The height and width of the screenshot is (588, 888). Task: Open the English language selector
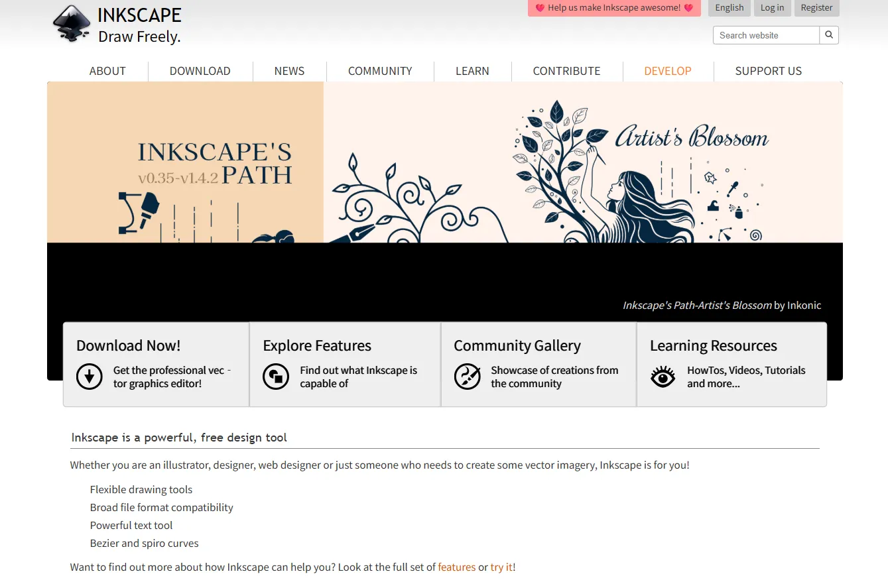click(x=729, y=8)
